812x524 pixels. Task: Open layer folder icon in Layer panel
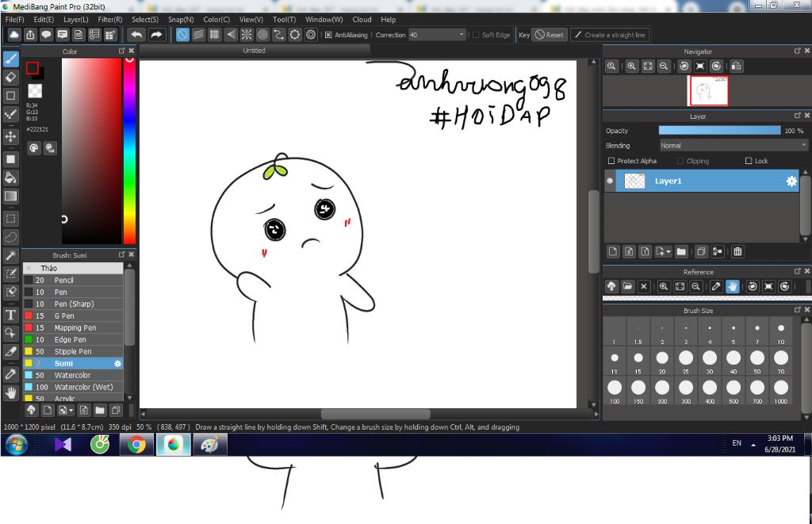tap(681, 251)
